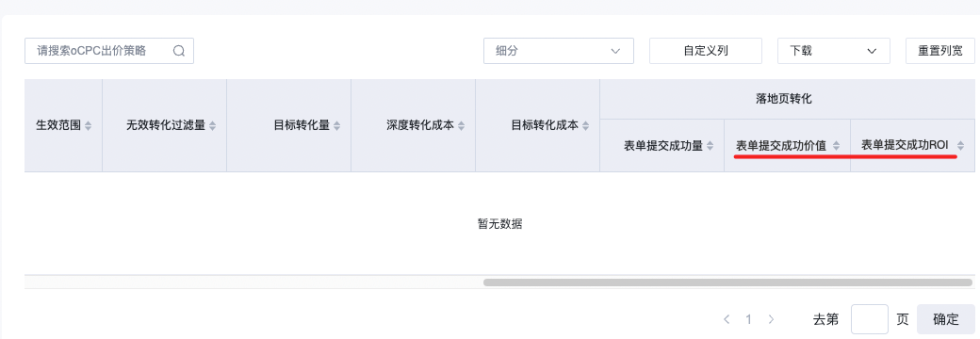
Task: Sort by 目标转化成本 column arrows
Action: click(x=585, y=126)
